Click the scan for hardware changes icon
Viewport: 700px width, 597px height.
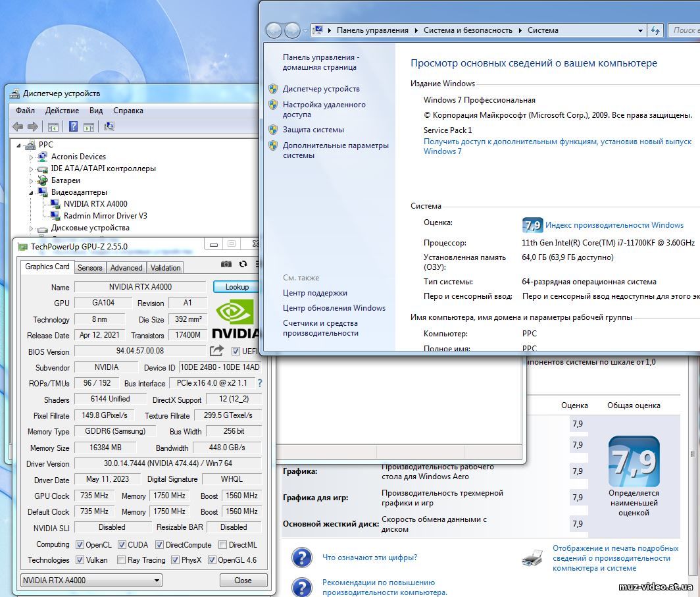pyautogui.click(x=109, y=126)
